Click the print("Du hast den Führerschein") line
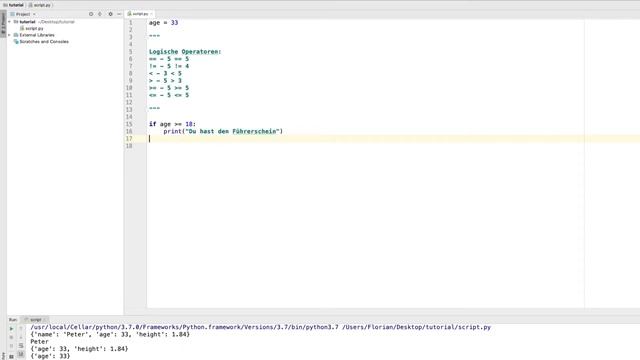640x360 pixels. (x=223, y=131)
